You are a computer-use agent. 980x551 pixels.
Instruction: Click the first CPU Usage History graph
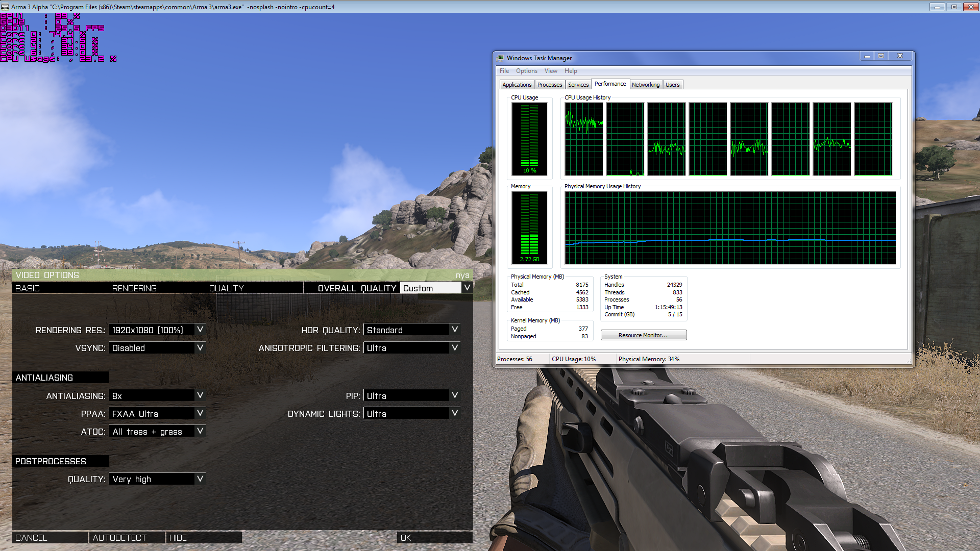pyautogui.click(x=583, y=139)
